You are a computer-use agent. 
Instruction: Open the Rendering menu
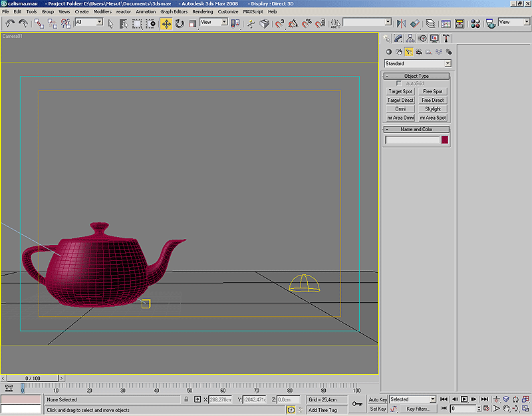pos(203,11)
